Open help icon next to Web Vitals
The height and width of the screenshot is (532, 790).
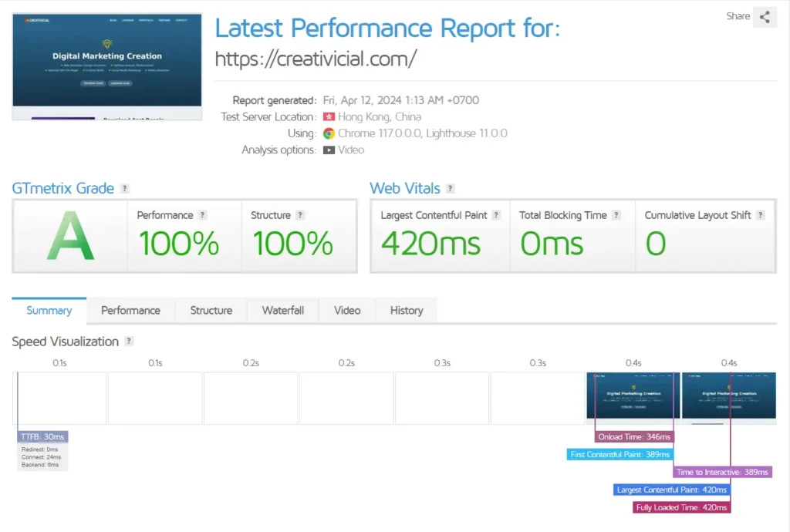450,188
